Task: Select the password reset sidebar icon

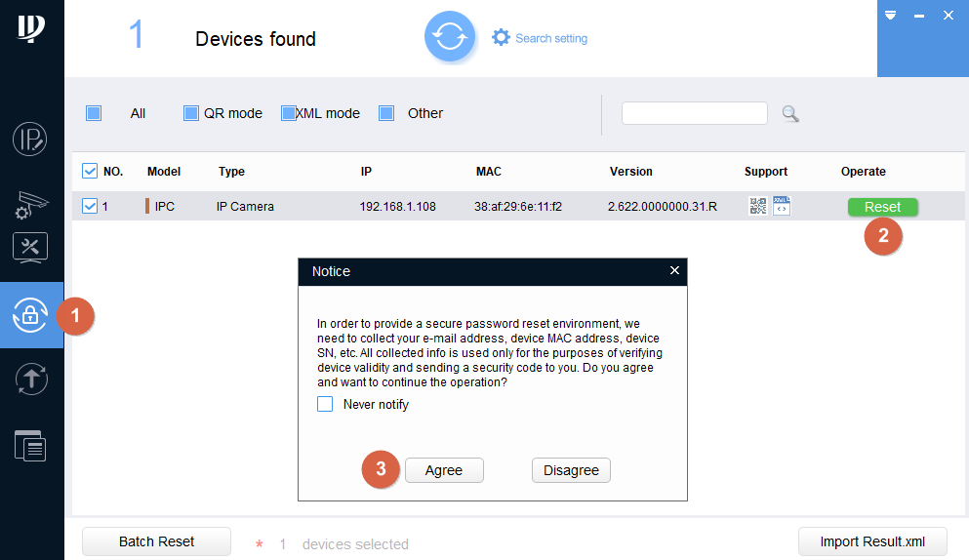Action: click(30, 315)
